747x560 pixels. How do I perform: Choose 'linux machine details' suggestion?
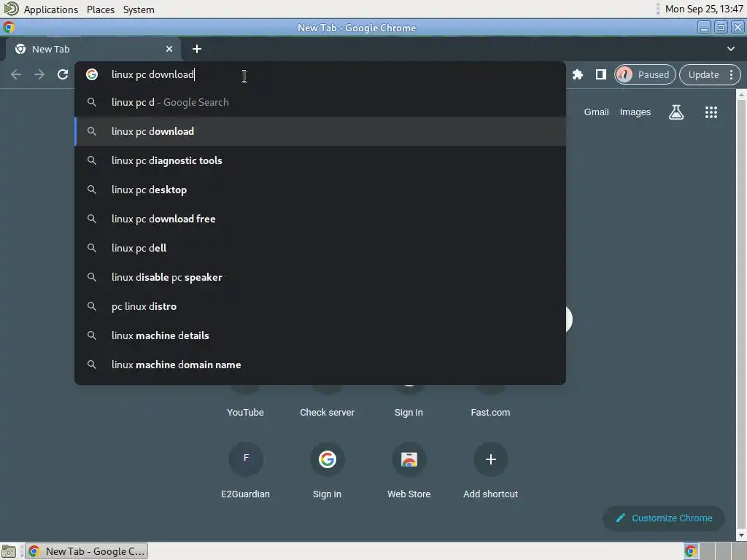point(320,335)
